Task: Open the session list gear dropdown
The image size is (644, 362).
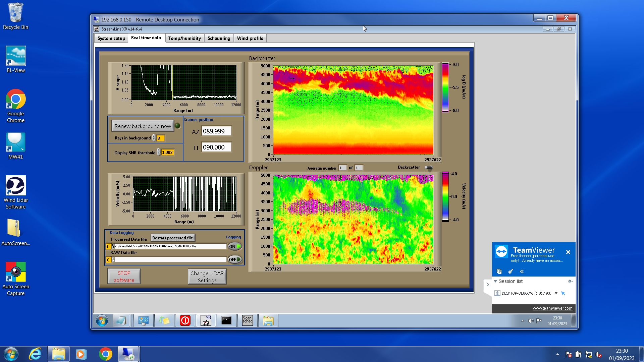Action: click(570, 281)
